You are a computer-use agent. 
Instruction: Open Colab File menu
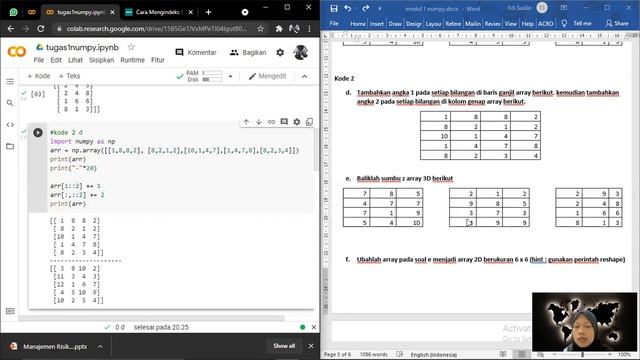click(39, 60)
